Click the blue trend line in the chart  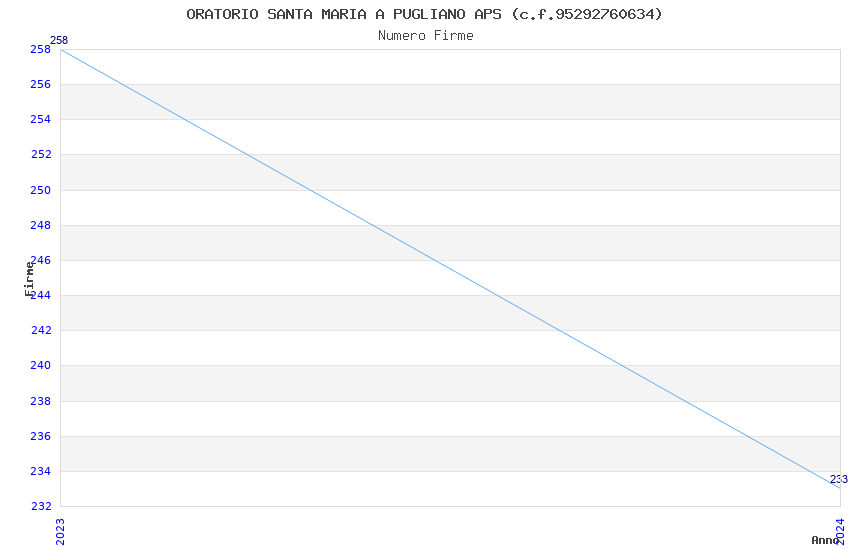[x=450, y=269]
